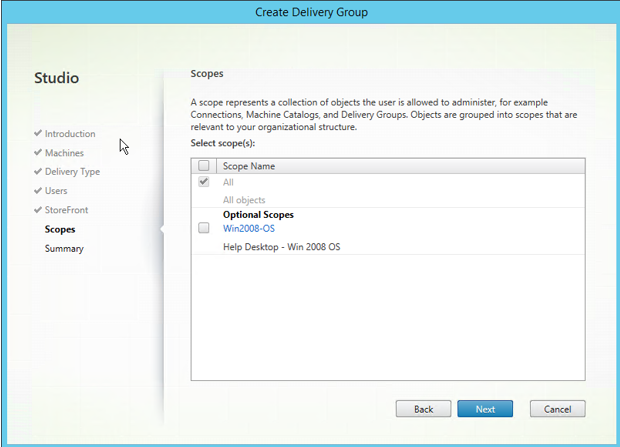Proceed with the Next button

coord(484,409)
